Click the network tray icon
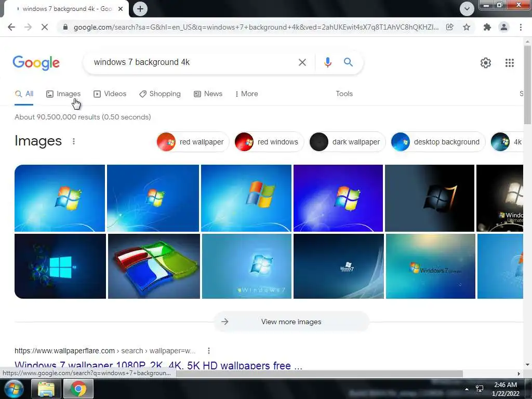The width and height of the screenshot is (532, 399). click(x=480, y=389)
